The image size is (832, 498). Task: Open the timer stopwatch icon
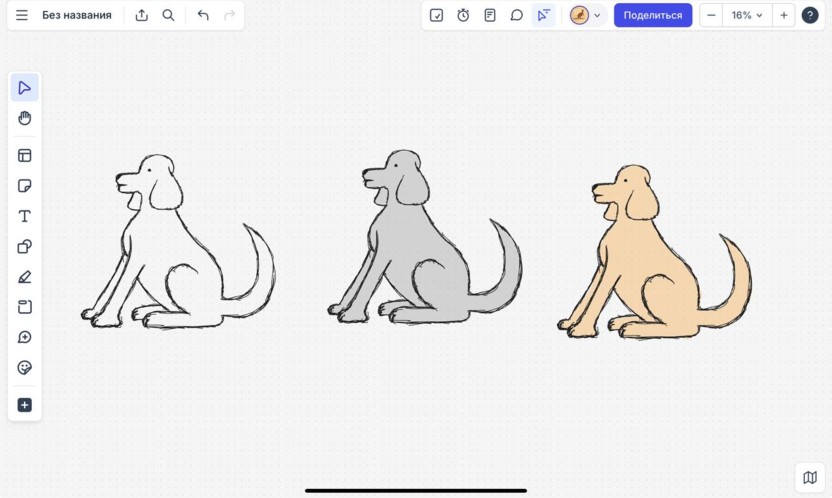(x=463, y=15)
